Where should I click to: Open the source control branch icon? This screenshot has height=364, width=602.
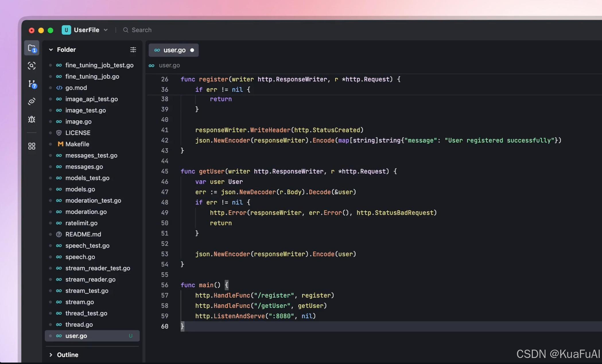click(x=32, y=84)
